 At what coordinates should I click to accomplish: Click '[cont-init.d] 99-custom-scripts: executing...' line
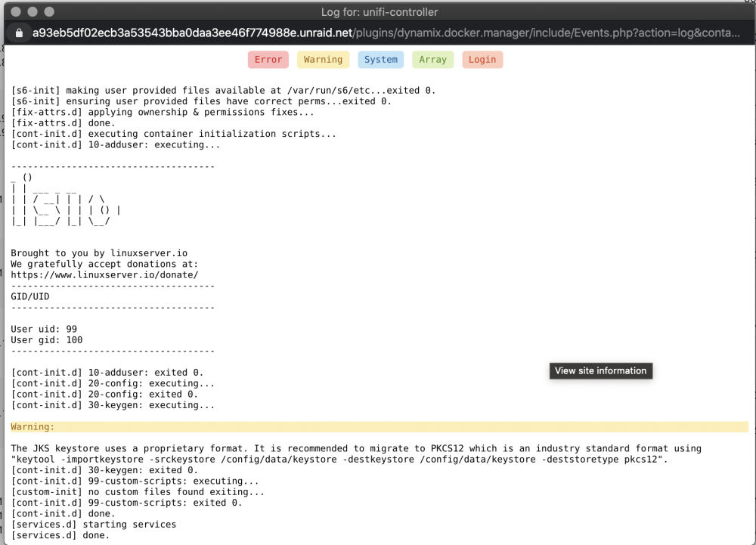(135, 481)
